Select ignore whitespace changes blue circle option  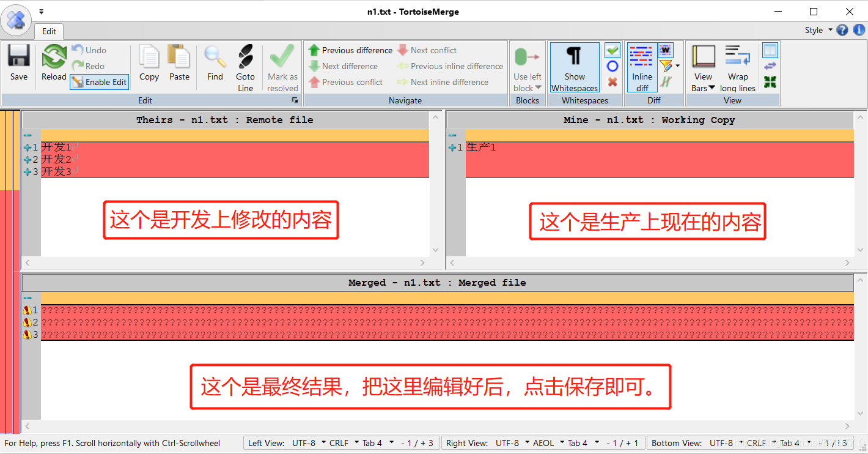[612, 66]
